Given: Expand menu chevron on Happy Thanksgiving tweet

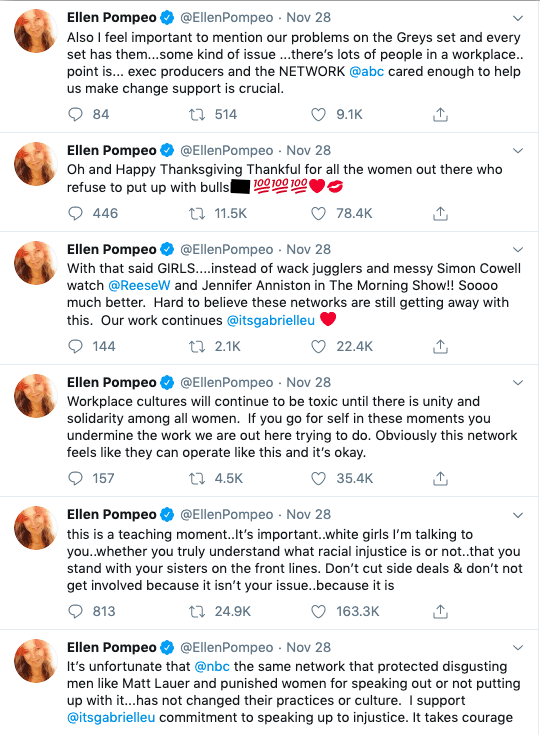Looking at the screenshot, I should (x=518, y=150).
